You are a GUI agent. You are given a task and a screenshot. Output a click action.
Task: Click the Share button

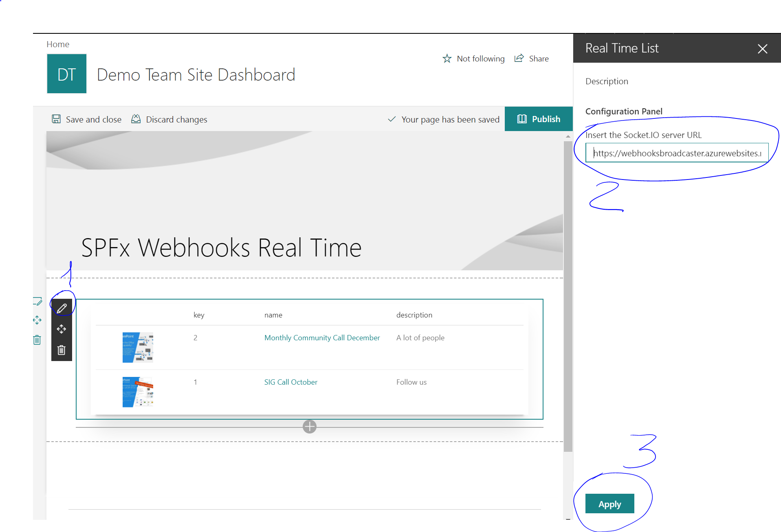[532, 59]
